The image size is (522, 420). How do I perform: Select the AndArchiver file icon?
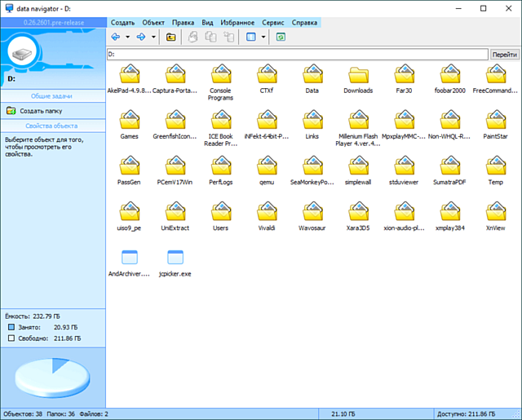point(129,259)
